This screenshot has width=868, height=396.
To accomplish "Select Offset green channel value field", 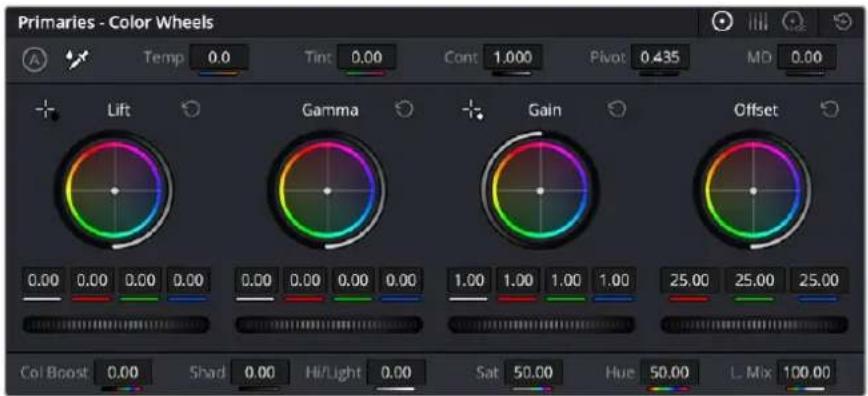I will tap(755, 280).
